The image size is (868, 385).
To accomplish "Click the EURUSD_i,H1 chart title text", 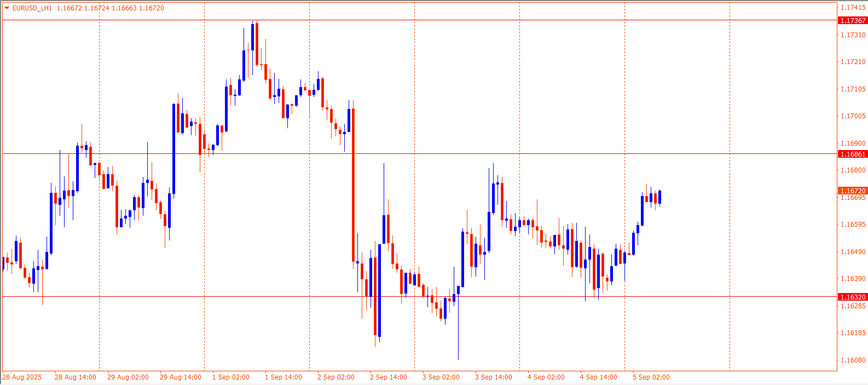I will coord(32,8).
